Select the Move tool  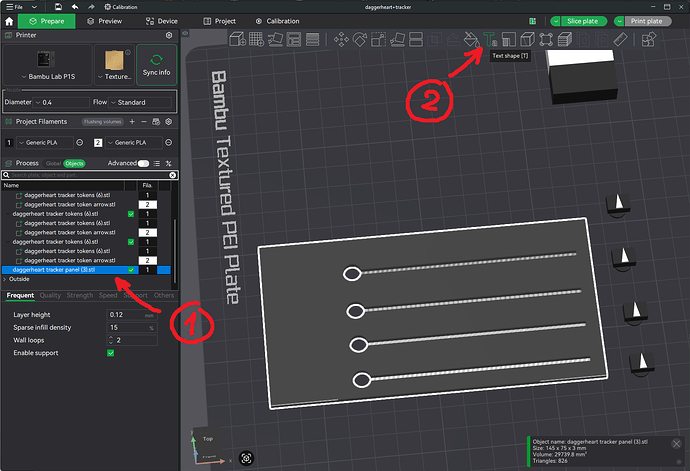pyautogui.click(x=341, y=40)
